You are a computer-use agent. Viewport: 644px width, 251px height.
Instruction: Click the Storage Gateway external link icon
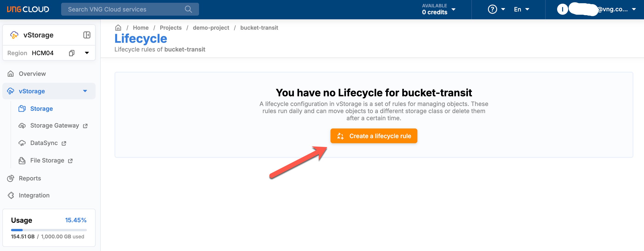tap(85, 126)
